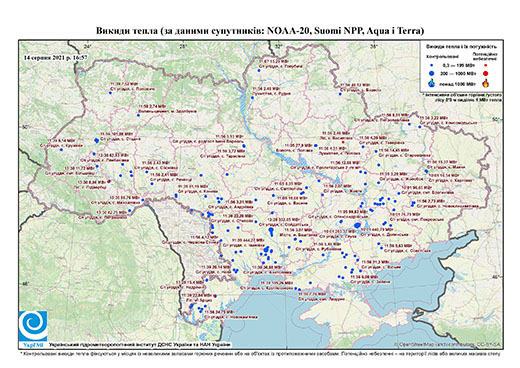This screenshot has width=520, height=368.
Task: Click the '200 — 1000 МВт' legend label
Action: (x=458, y=73)
